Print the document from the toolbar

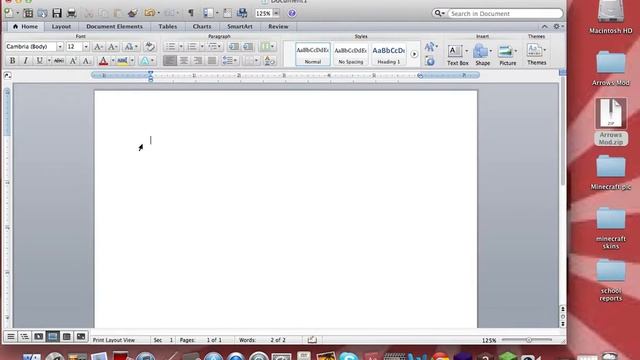coord(71,13)
